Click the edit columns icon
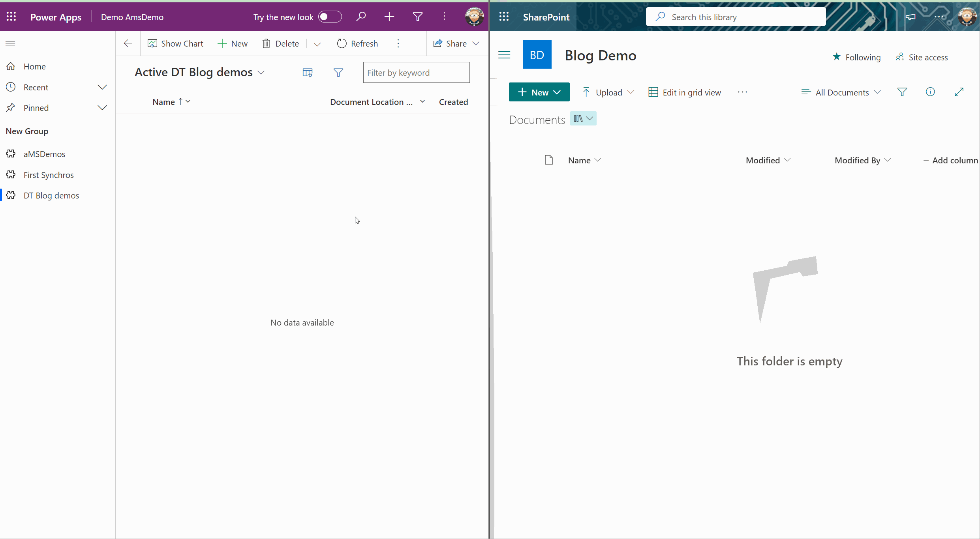This screenshot has height=539, width=980. click(x=308, y=73)
